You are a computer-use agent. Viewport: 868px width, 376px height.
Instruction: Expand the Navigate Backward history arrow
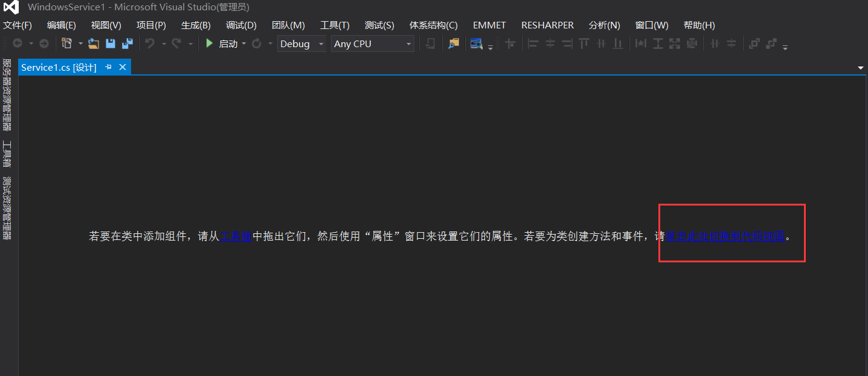(x=31, y=44)
